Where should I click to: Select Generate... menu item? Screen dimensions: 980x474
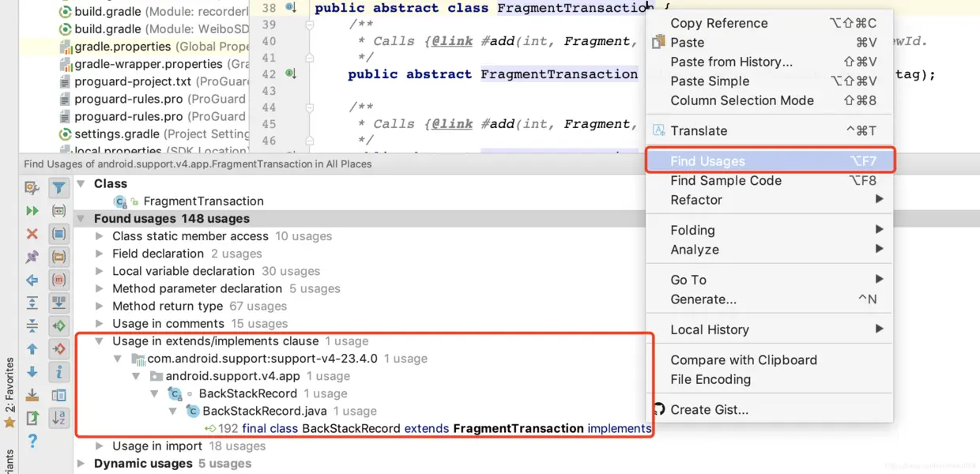click(771, 299)
